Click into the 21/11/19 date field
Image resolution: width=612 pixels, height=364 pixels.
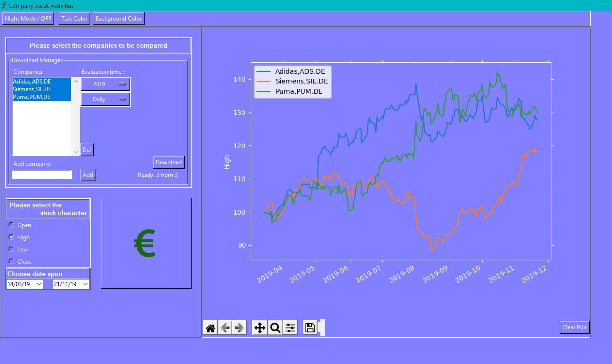(67, 284)
